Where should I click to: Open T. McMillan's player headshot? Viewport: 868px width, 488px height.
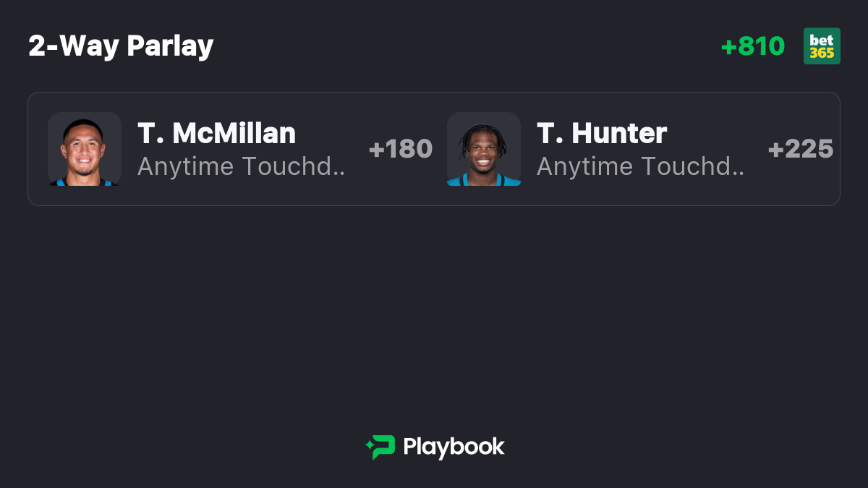click(x=85, y=149)
